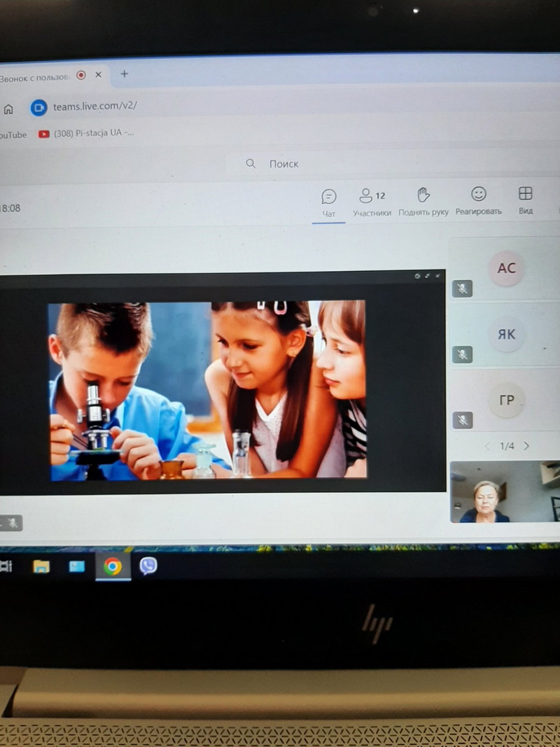Image resolution: width=560 pixels, height=747 pixels.
Task: Open the Pi-stacja UA YouTube bookmark
Action: point(86,133)
